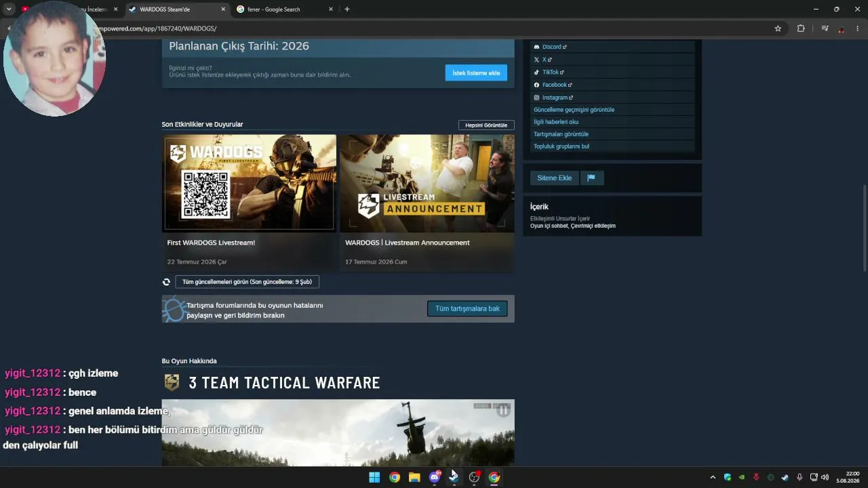Click the '22 Temmuz 2026 Çar' date

[197, 262]
